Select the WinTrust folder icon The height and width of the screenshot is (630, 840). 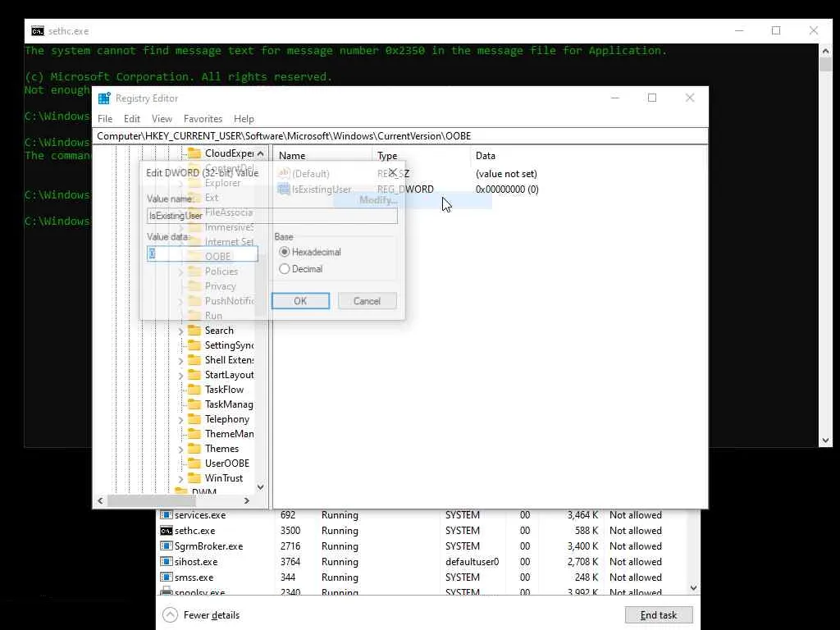point(194,478)
